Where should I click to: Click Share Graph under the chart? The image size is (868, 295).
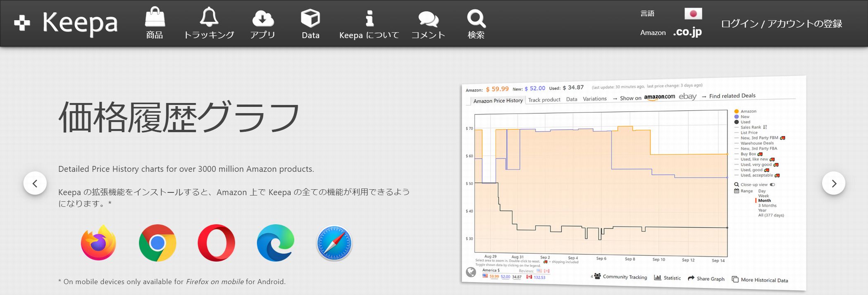[706, 278]
